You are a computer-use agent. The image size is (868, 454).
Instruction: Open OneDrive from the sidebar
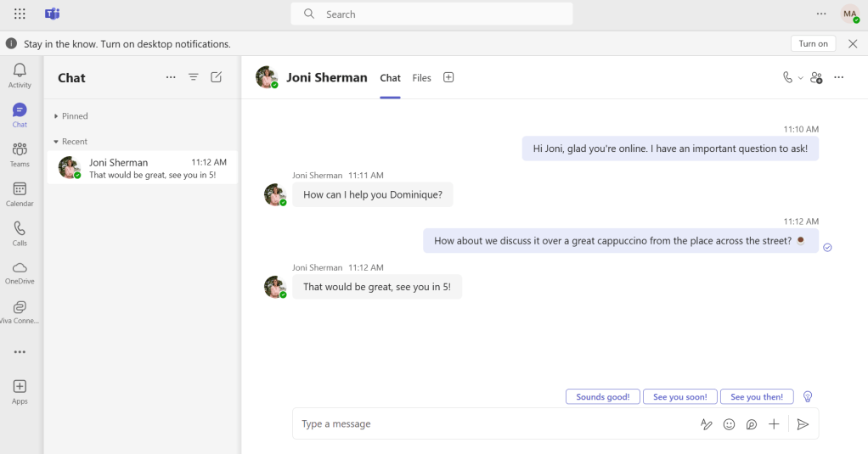pyautogui.click(x=20, y=272)
